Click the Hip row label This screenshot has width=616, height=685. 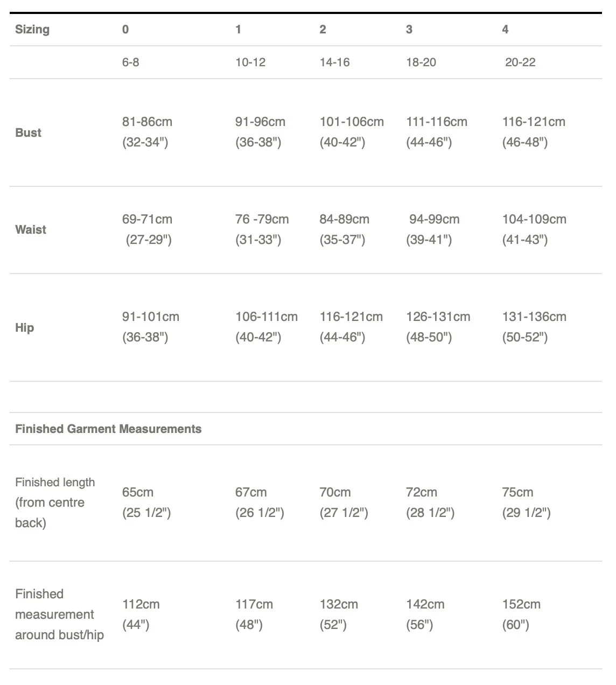tap(24, 327)
